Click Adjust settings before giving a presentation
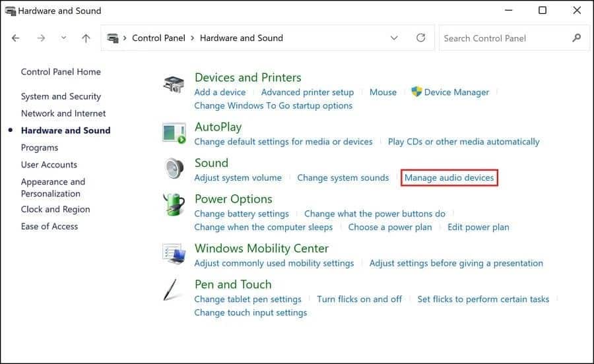The height and width of the screenshot is (364, 594). (x=456, y=263)
